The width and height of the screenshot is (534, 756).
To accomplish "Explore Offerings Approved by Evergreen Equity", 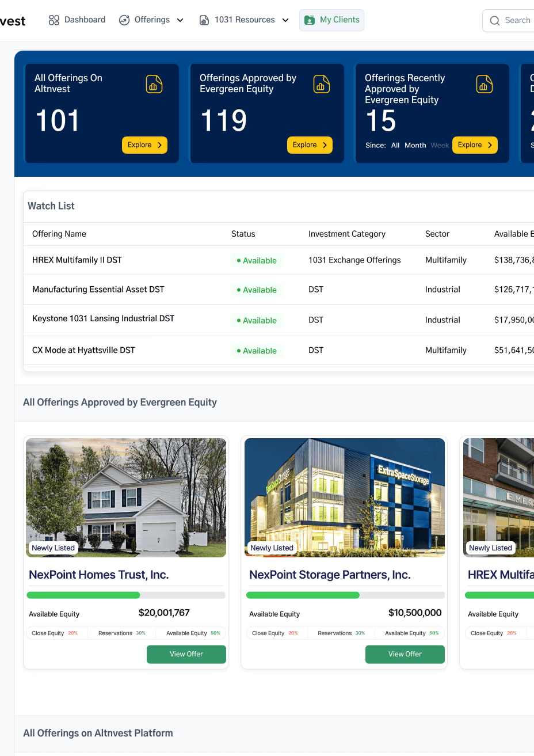I will pos(310,145).
